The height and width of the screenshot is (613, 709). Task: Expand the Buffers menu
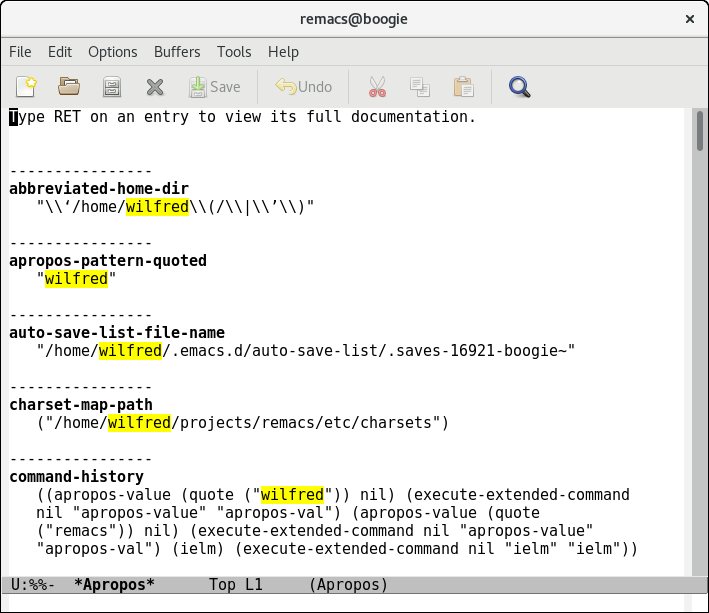point(176,52)
